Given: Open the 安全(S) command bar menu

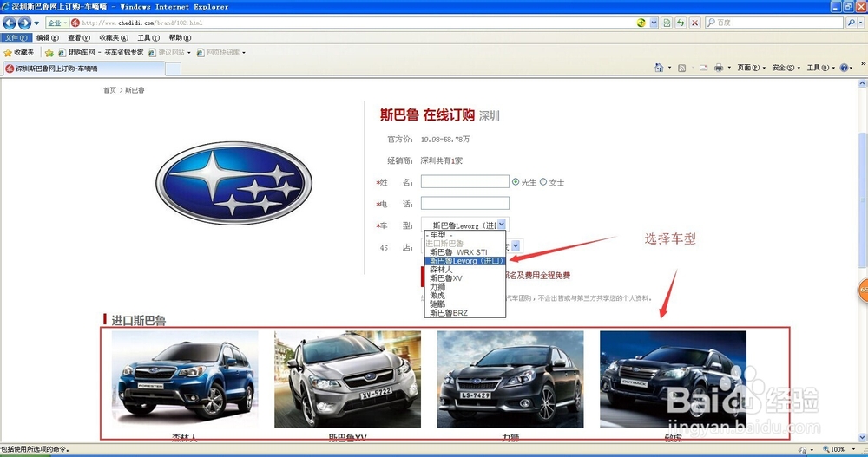Looking at the screenshot, I should click(x=786, y=68).
